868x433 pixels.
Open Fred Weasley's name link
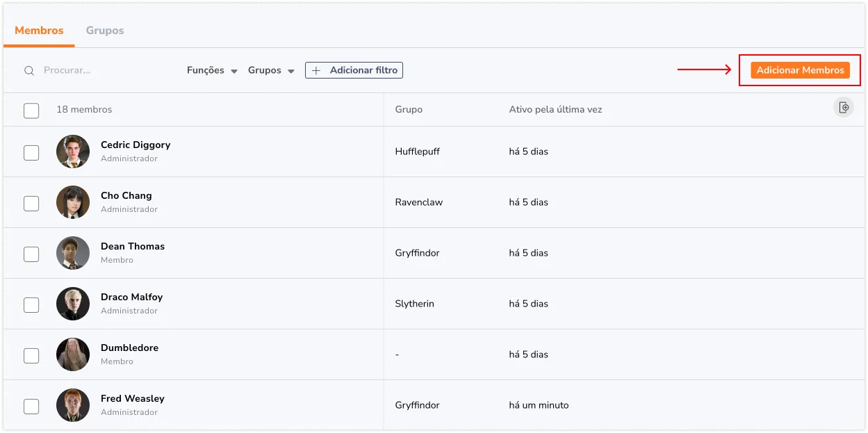click(x=133, y=398)
